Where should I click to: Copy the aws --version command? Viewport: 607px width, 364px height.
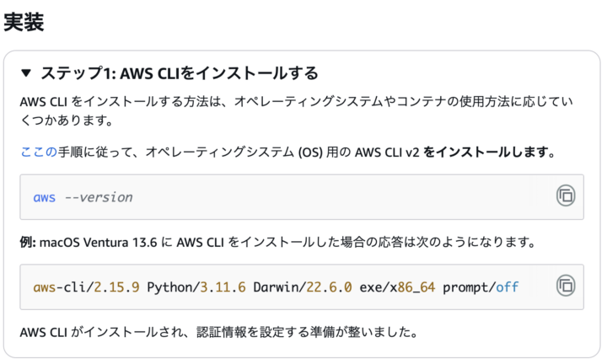pos(565,196)
